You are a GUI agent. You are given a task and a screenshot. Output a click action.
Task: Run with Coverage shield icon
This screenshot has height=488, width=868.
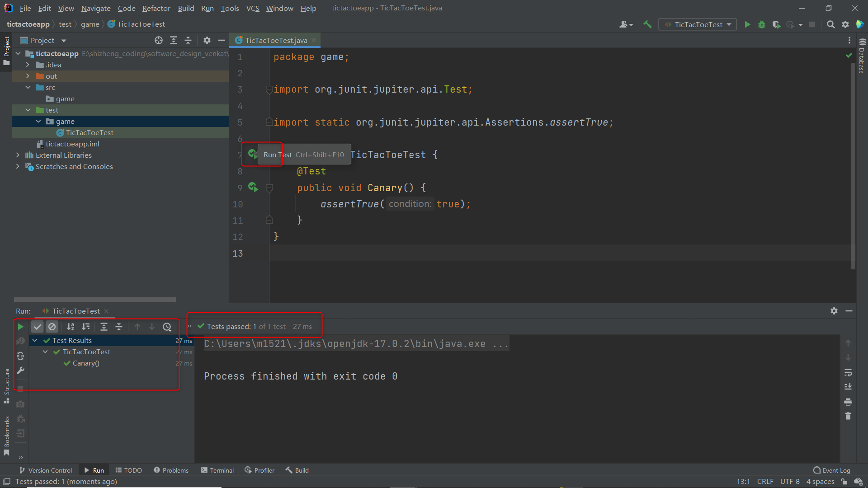tap(776, 24)
